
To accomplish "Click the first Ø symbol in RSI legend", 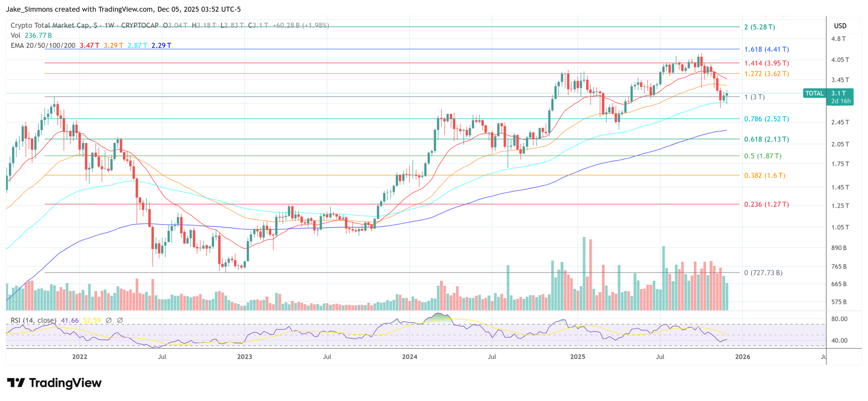I will 109,320.
